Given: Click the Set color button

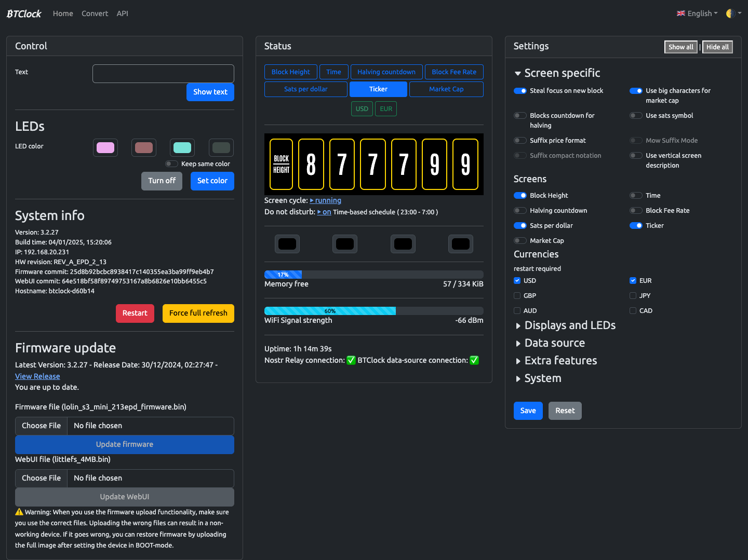Looking at the screenshot, I should click(212, 181).
